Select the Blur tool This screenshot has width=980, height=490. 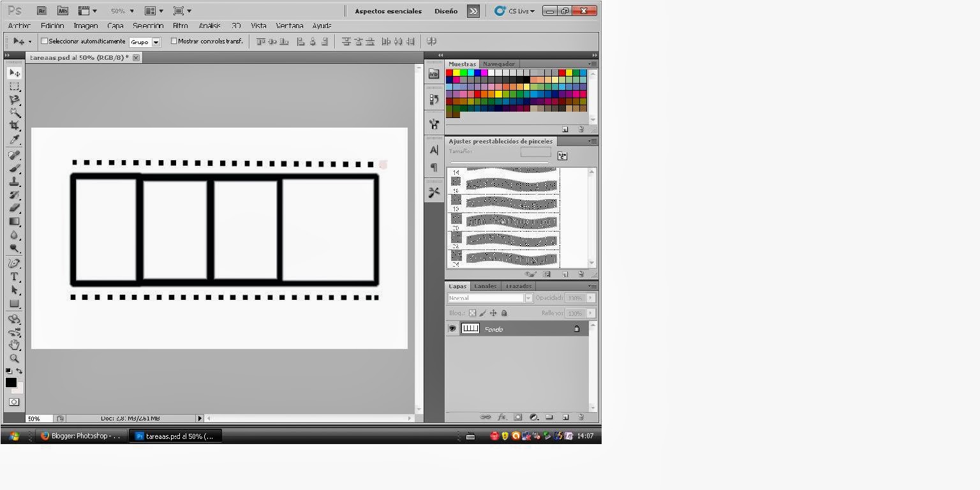coord(14,235)
